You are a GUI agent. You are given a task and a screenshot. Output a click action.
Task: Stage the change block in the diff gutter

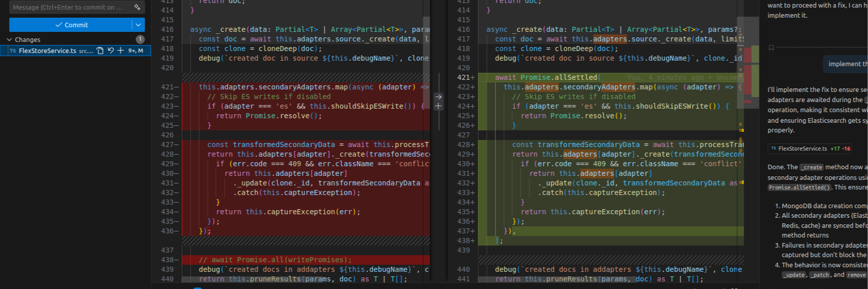(x=438, y=106)
